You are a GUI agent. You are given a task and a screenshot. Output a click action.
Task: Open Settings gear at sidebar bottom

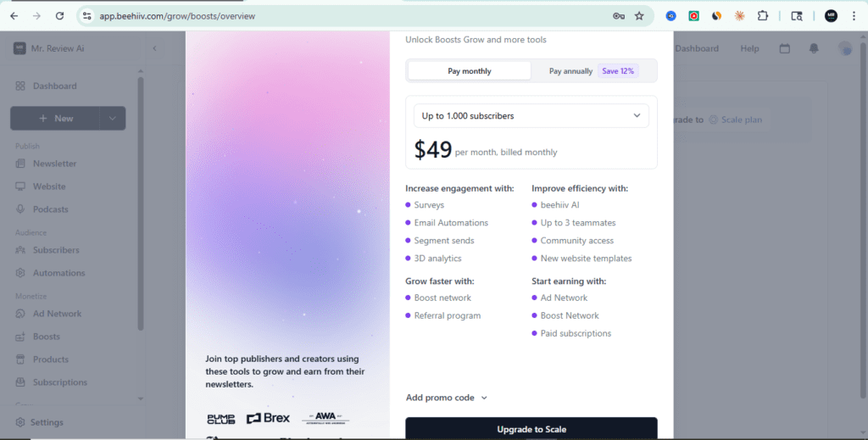pyautogui.click(x=20, y=422)
